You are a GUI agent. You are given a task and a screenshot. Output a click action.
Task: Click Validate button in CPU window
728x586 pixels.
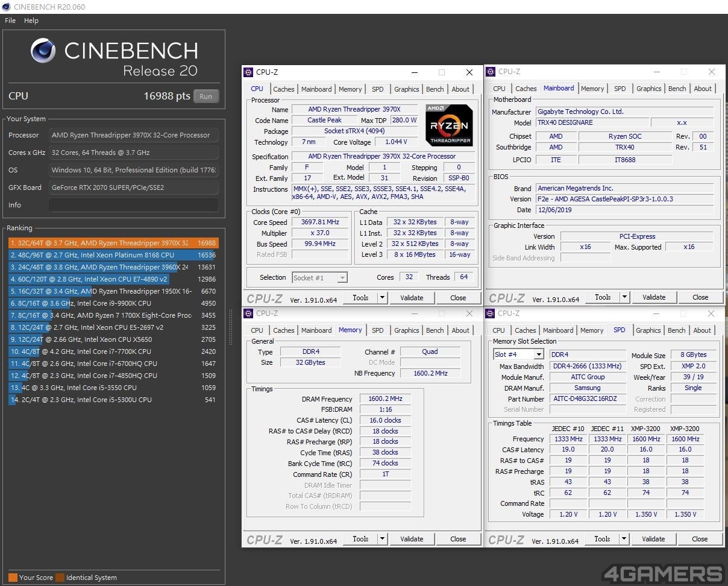[412, 298]
